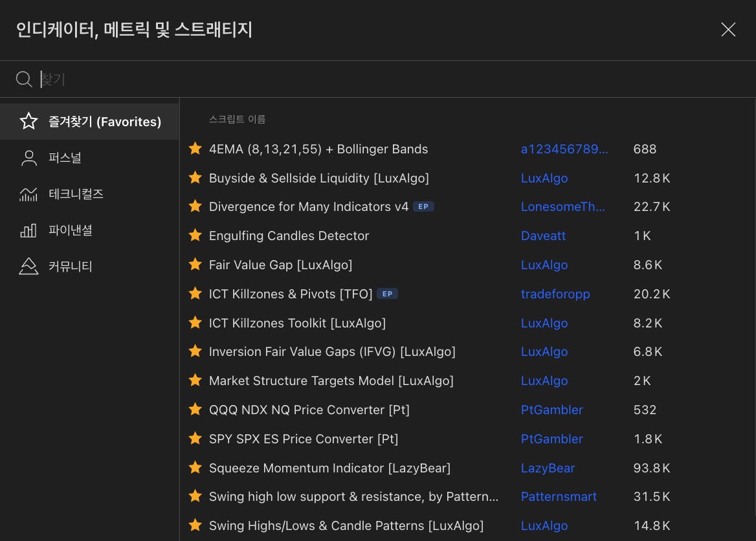Open the 테크니컬즈 tab

(x=90, y=194)
